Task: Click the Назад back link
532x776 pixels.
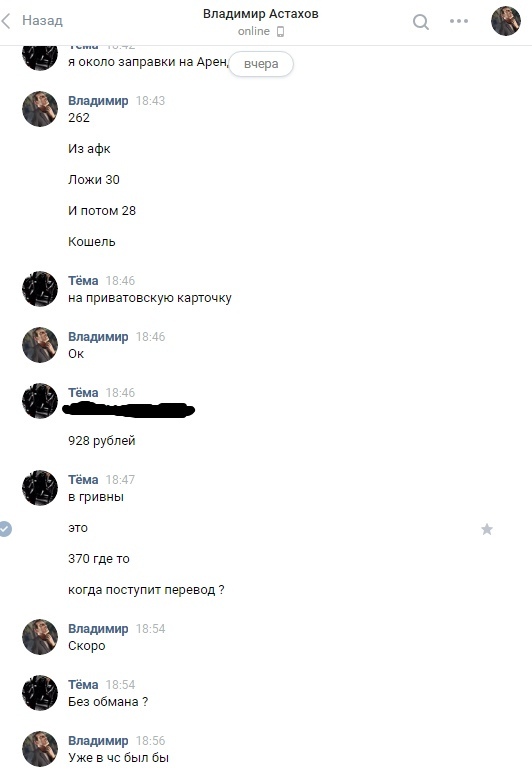Action: tap(42, 21)
